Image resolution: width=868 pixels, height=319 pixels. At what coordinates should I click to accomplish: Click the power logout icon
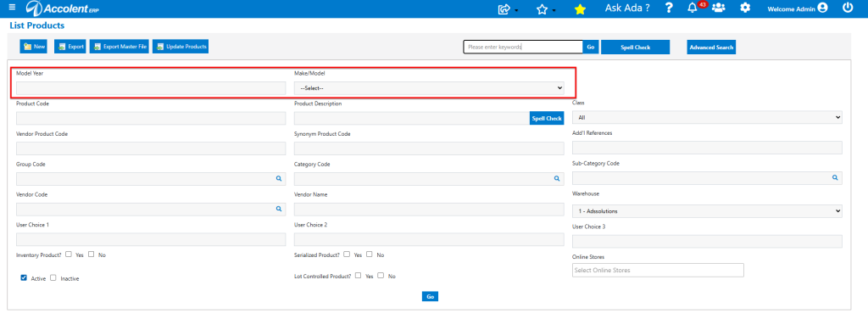click(848, 8)
